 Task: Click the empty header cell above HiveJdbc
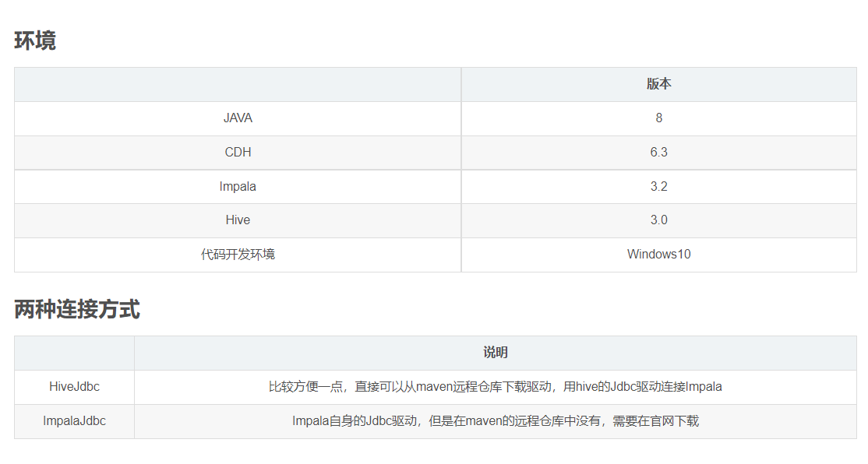[x=73, y=352]
